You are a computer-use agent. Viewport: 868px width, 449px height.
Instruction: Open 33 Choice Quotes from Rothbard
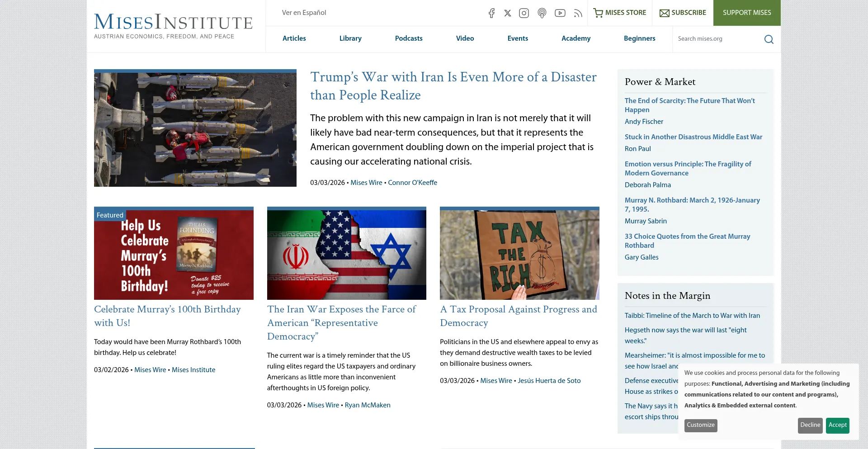coord(688,241)
